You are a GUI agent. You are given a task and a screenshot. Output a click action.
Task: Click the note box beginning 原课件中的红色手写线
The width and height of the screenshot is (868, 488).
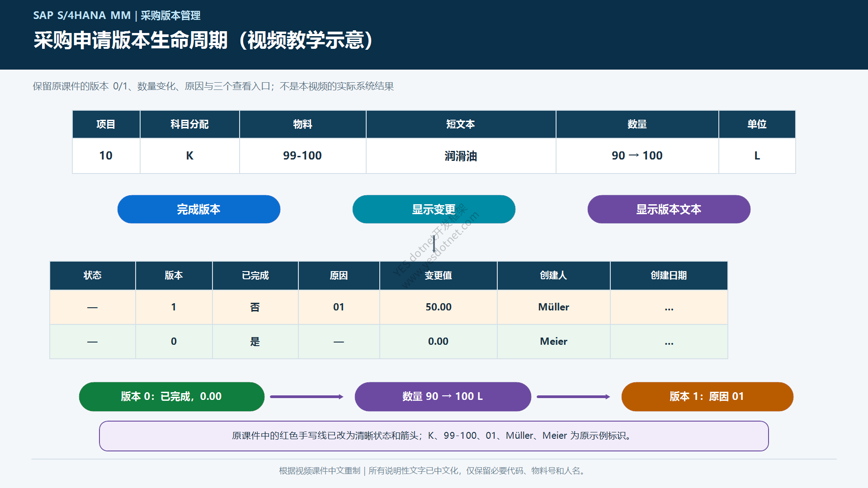[x=434, y=436]
